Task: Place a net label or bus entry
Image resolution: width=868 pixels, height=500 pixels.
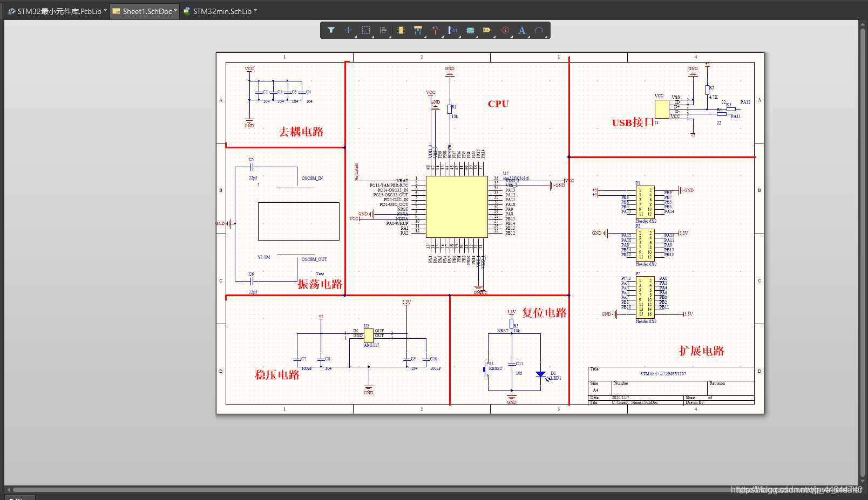Action: point(452,30)
